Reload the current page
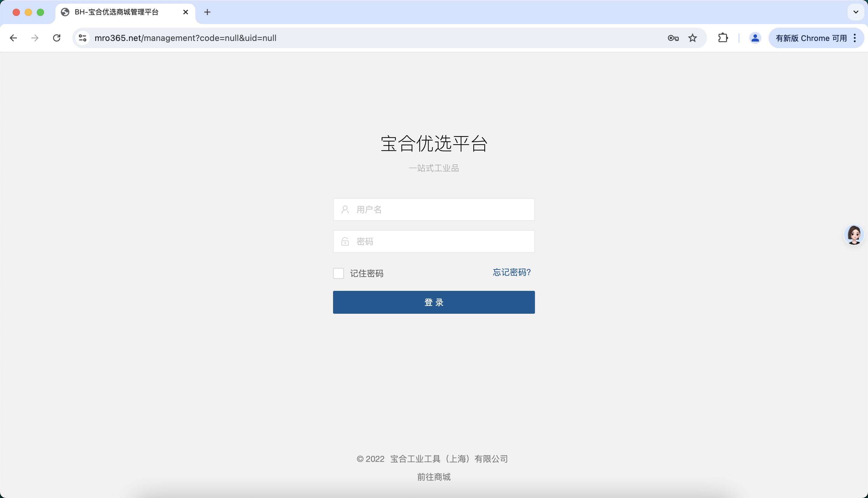Viewport: 868px width, 498px height. [x=57, y=38]
